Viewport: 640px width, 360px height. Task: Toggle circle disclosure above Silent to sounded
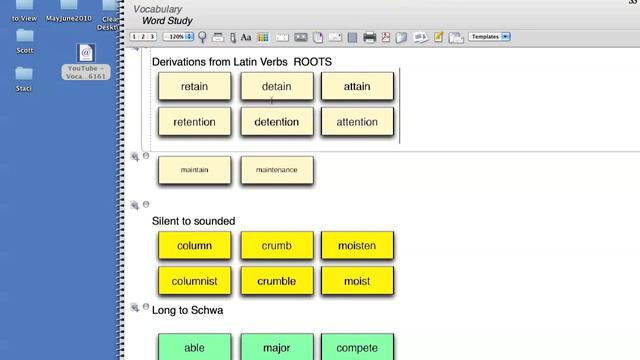[146, 204]
